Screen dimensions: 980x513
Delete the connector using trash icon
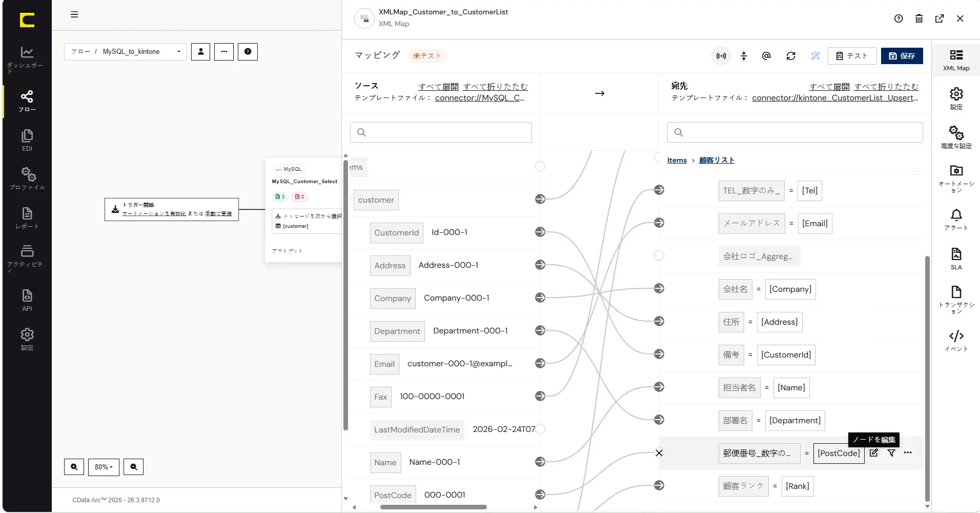(x=919, y=18)
